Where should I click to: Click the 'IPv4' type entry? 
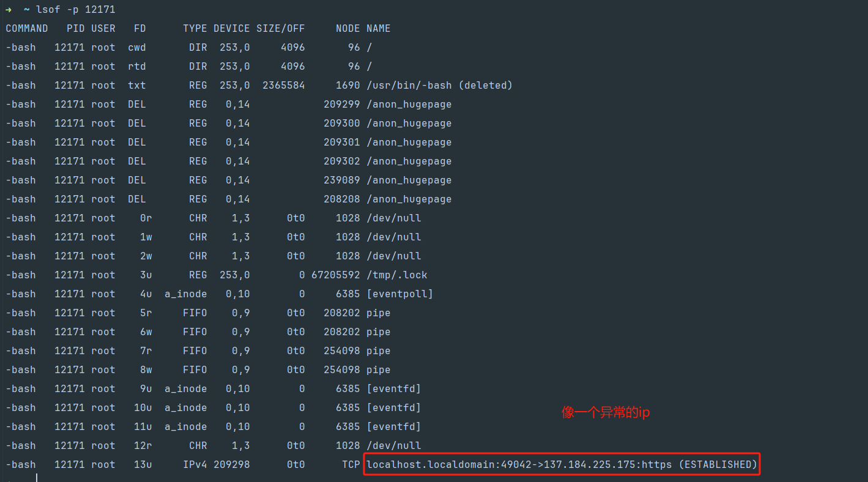click(x=195, y=465)
